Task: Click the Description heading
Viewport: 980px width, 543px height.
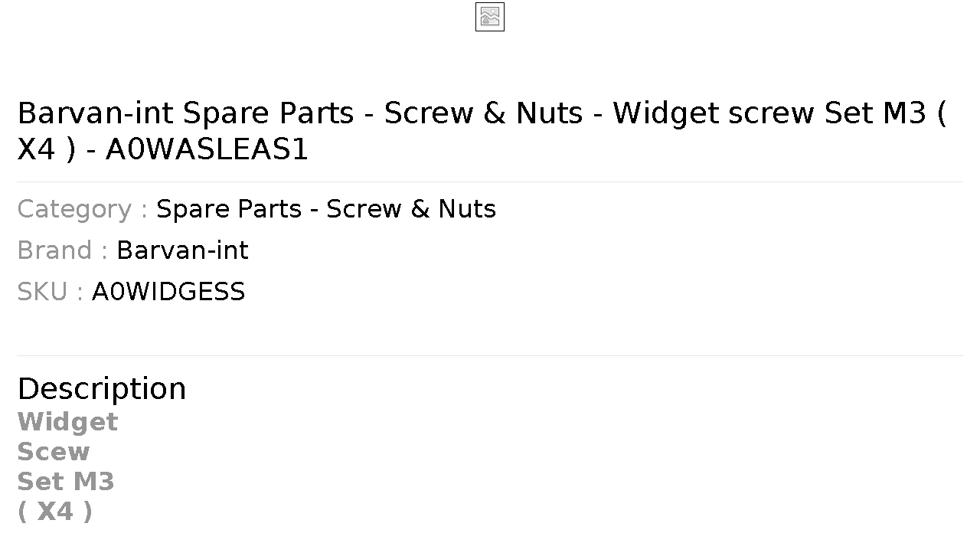Action: click(102, 389)
